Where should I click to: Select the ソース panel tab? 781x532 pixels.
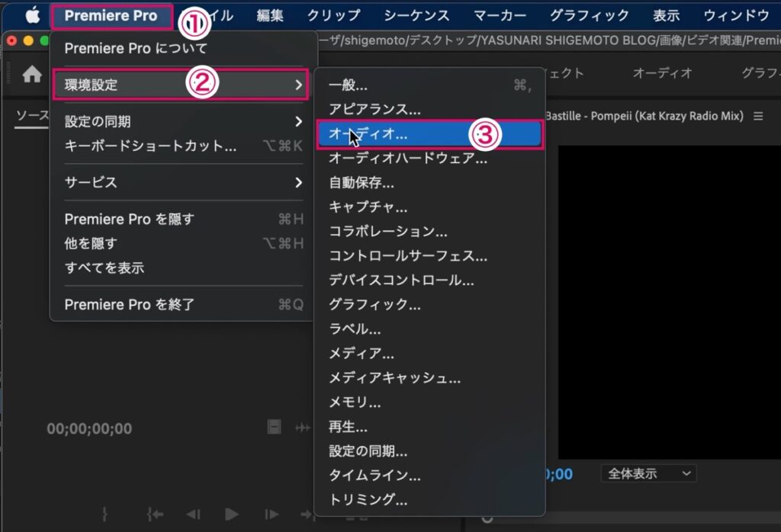pos(32,116)
